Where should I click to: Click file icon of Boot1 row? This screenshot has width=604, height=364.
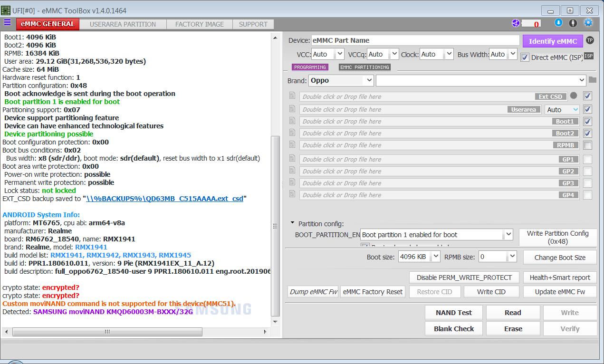tap(292, 121)
